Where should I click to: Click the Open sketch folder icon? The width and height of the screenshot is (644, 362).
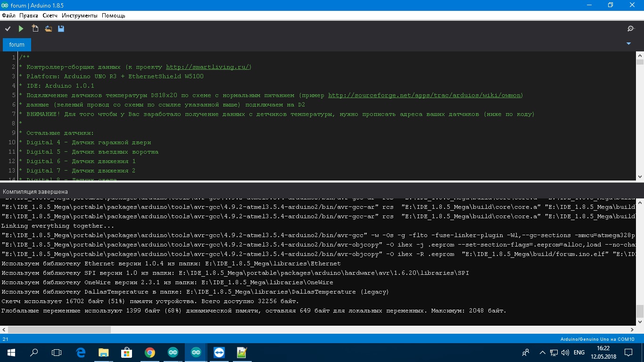tap(48, 29)
